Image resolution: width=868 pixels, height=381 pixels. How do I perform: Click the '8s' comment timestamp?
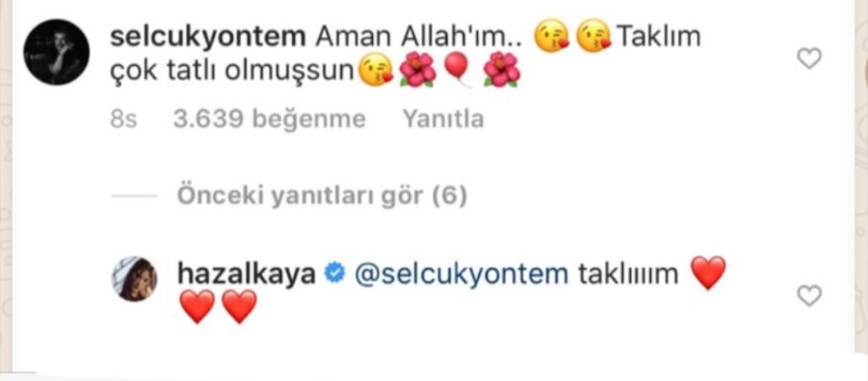click(x=124, y=119)
